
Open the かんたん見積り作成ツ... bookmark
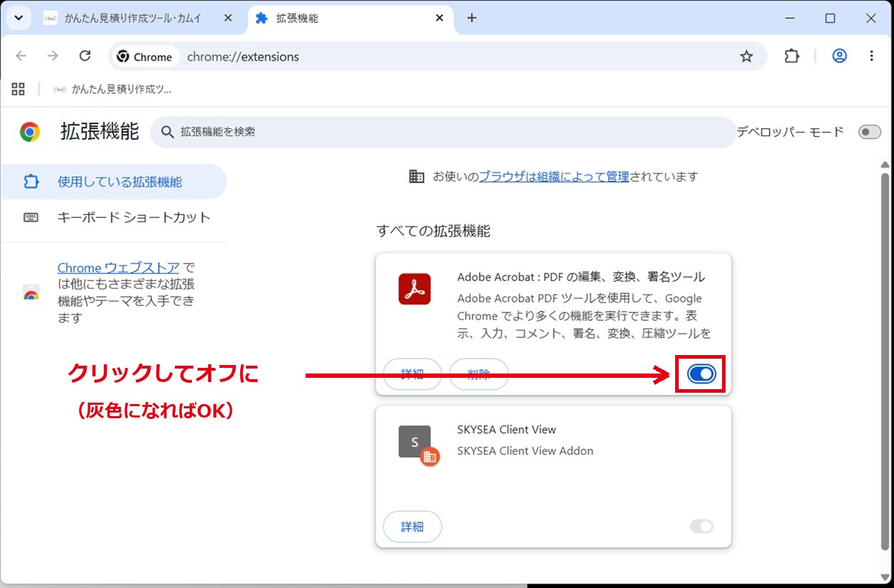[113, 89]
